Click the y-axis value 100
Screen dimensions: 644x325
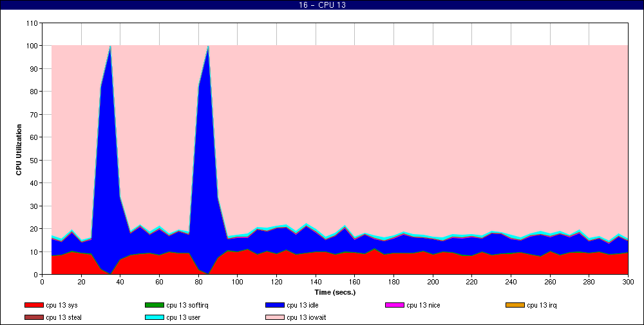33,46
